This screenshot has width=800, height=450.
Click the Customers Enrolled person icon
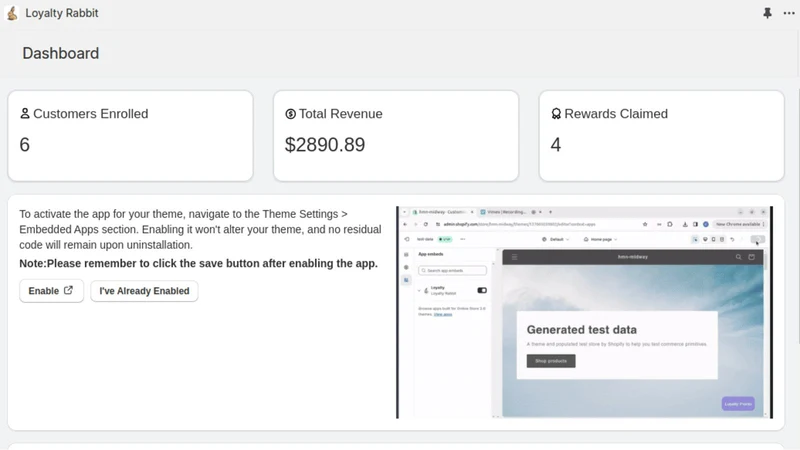(x=24, y=113)
